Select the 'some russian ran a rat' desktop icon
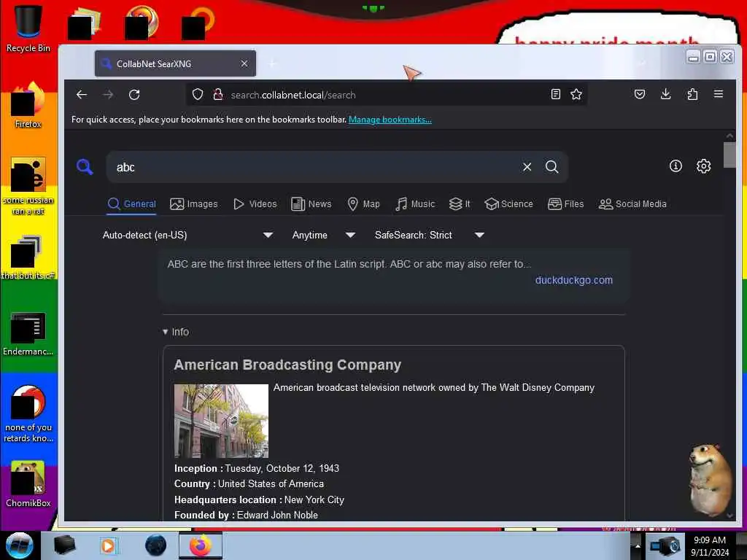Viewport: 747px width, 560px height. click(28, 186)
